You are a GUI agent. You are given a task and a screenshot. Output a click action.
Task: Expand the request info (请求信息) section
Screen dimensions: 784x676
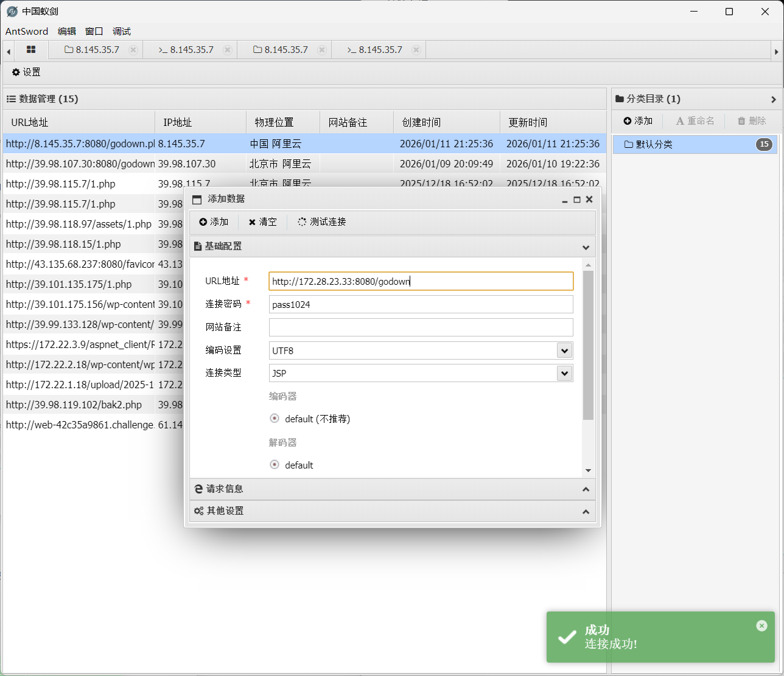(x=392, y=489)
